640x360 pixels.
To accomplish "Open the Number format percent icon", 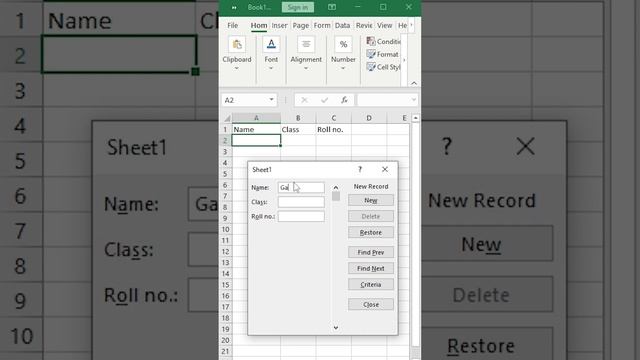I will pos(343,45).
